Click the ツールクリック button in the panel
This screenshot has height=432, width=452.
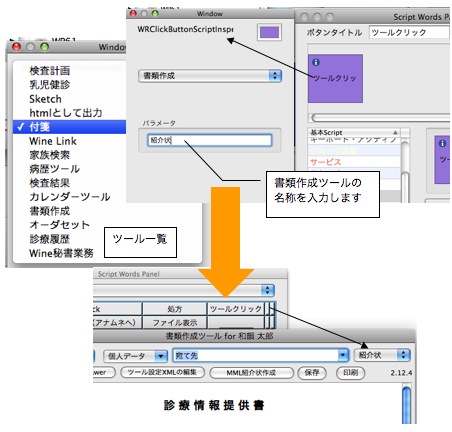tap(235, 309)
